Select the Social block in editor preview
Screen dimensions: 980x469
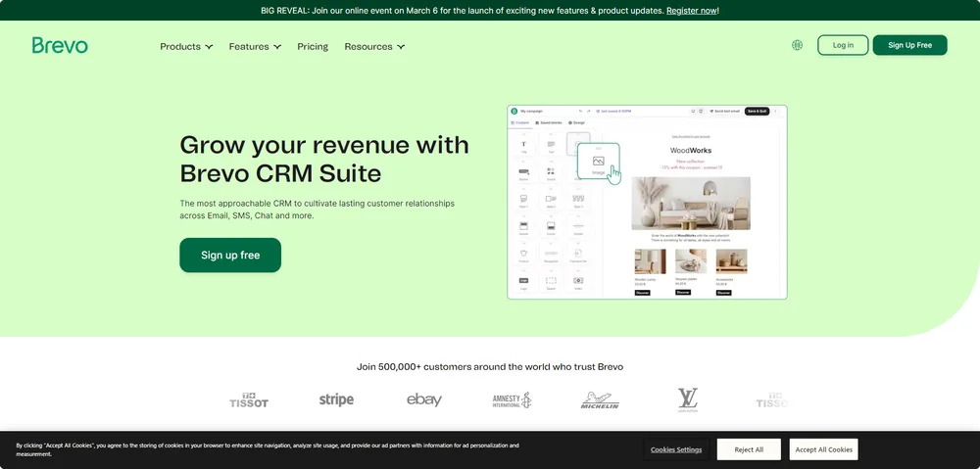click(x=551, y=173)
